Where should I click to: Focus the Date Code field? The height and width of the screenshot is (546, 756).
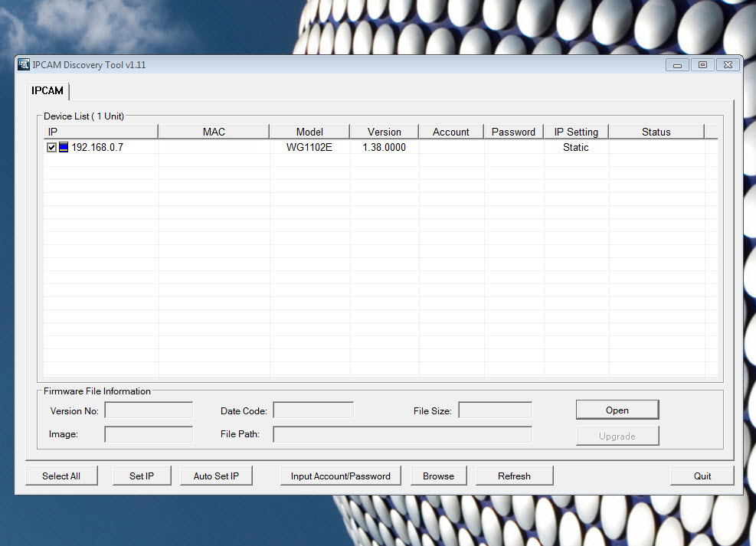click(x=313, y=410)
